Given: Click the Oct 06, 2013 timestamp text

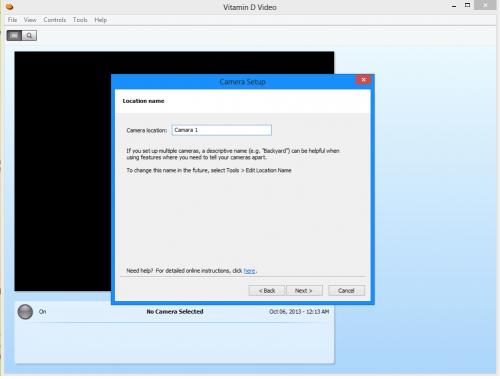Looking at the screenshot, I should tap(299, 312).
